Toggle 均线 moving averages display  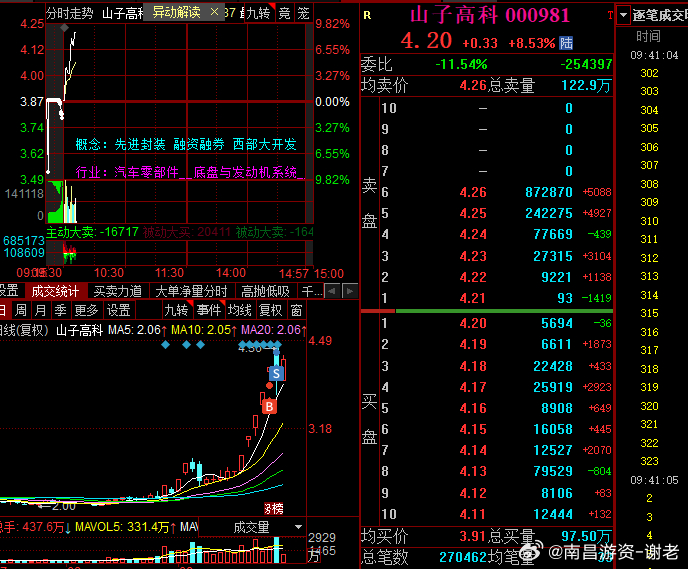coord(239,310)
